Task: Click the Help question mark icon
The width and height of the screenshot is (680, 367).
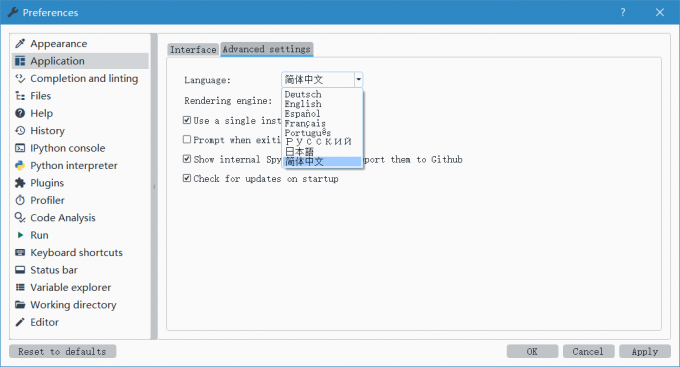Action: [20, 113]
